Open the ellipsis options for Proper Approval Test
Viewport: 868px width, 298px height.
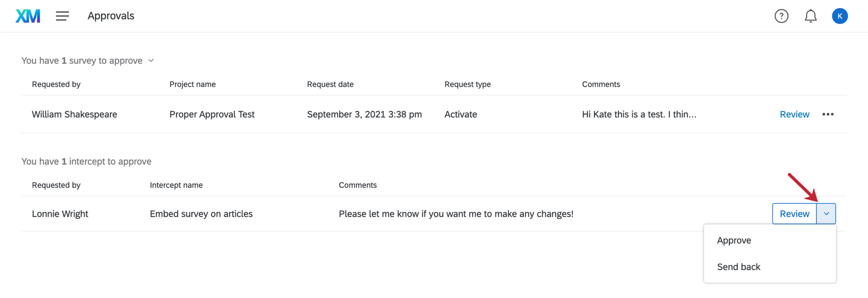click(x=828, y=114)
